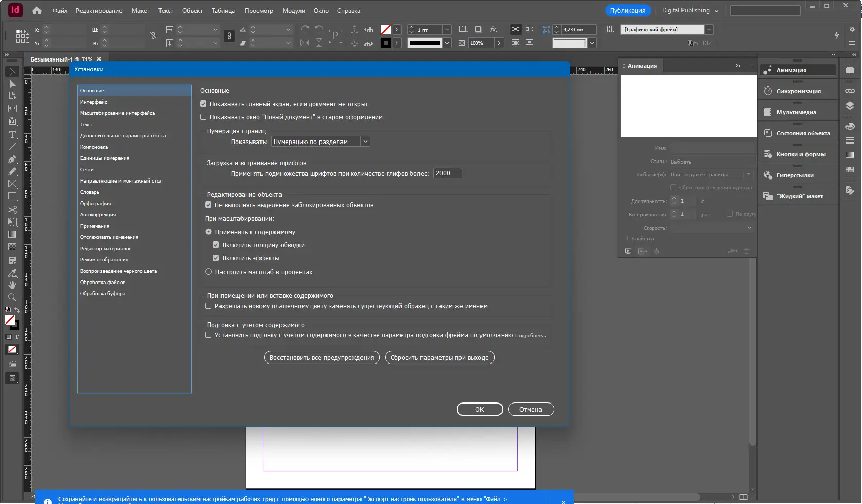
Task: Select Настроить масштаб в процентах radio
Action: coord(209,272)
